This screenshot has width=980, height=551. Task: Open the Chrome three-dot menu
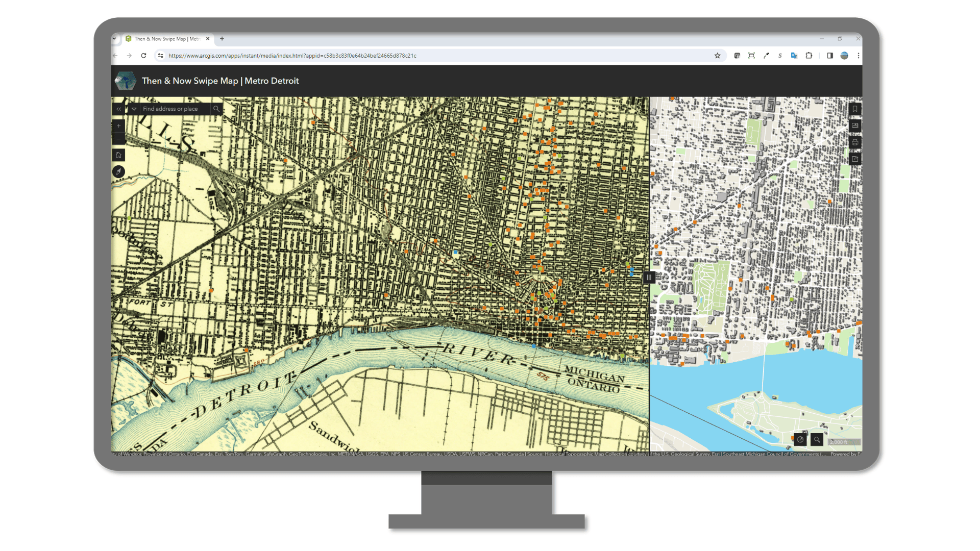(859, 56)
